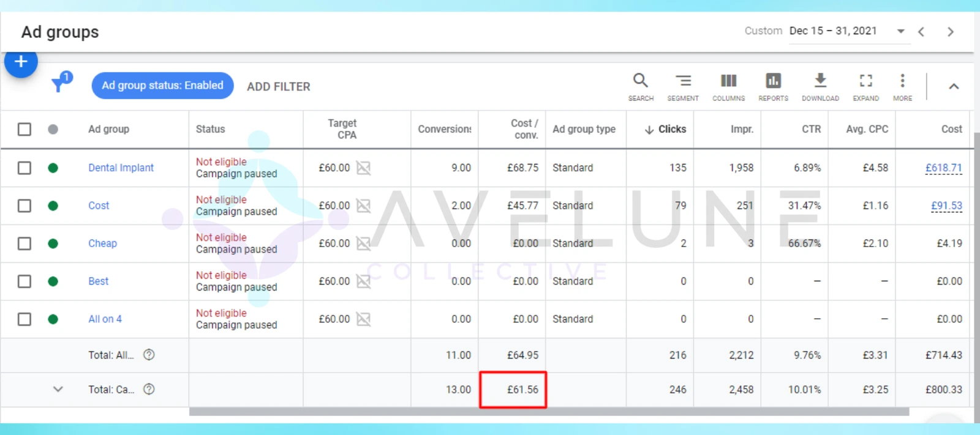Click the Dental Implant Target CPA chart icon

pyautogui.click(x=364, y=168)
